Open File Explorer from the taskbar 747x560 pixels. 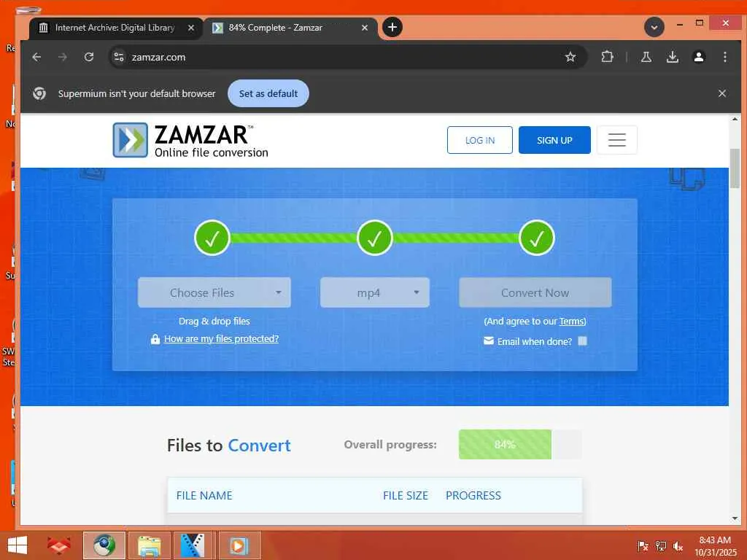point(149,545)
